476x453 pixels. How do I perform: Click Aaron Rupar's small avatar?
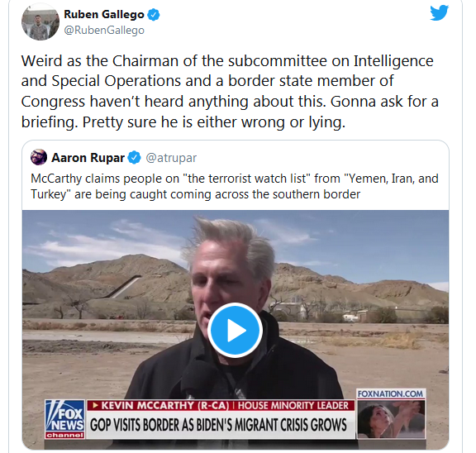pyautogui.click(x=39, y=157)
